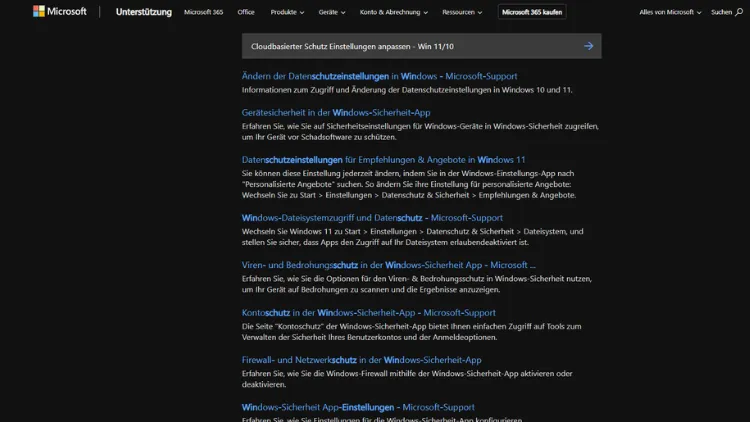The width and height of the screenshot is (750, 422).
Task: Open Firewall- und Netzwerkschutz result
Action: point(361,360)
